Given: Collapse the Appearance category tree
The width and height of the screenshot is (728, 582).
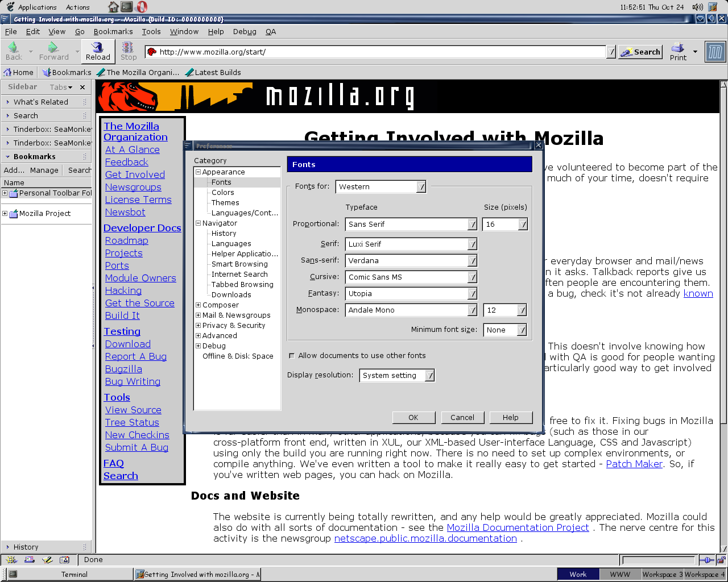Looking at the screenshot, I should point(198,172).
